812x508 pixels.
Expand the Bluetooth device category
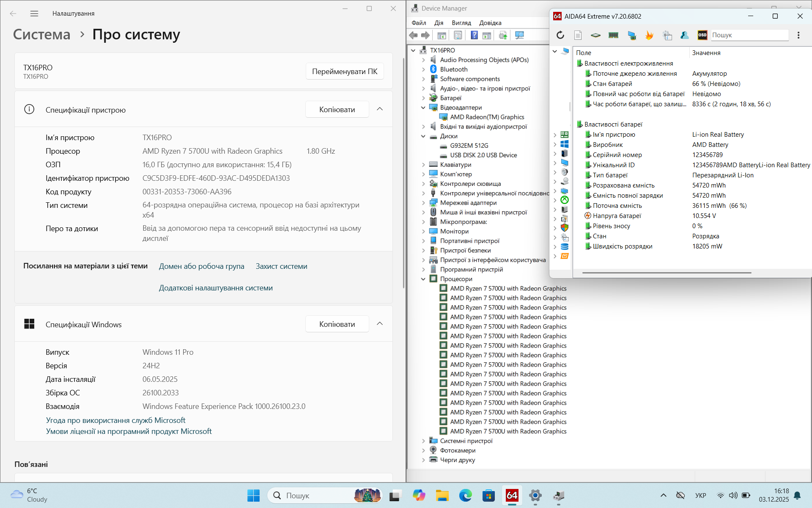423,69
